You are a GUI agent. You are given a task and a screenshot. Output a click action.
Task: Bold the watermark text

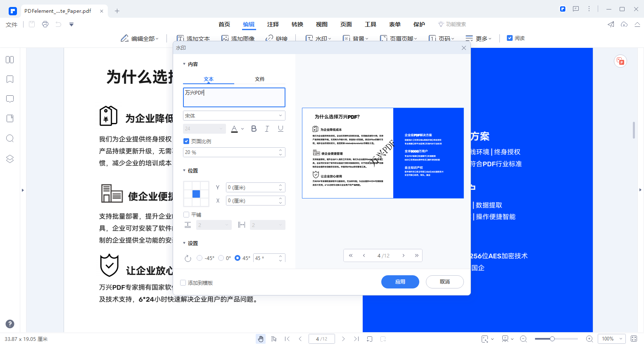click(254, 128)
